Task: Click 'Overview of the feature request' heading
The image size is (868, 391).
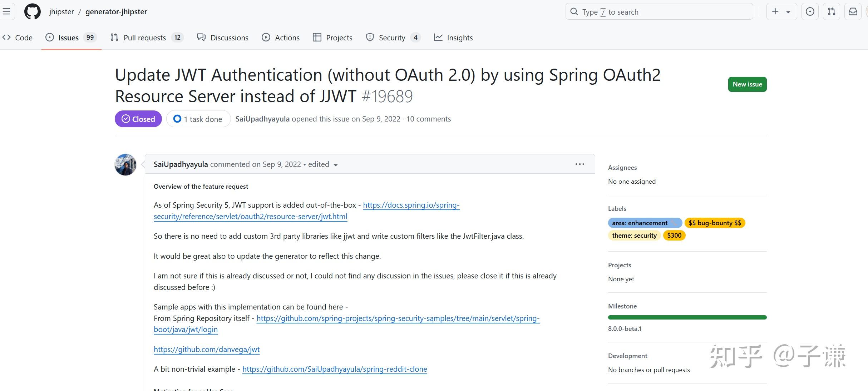Action: 201,187
